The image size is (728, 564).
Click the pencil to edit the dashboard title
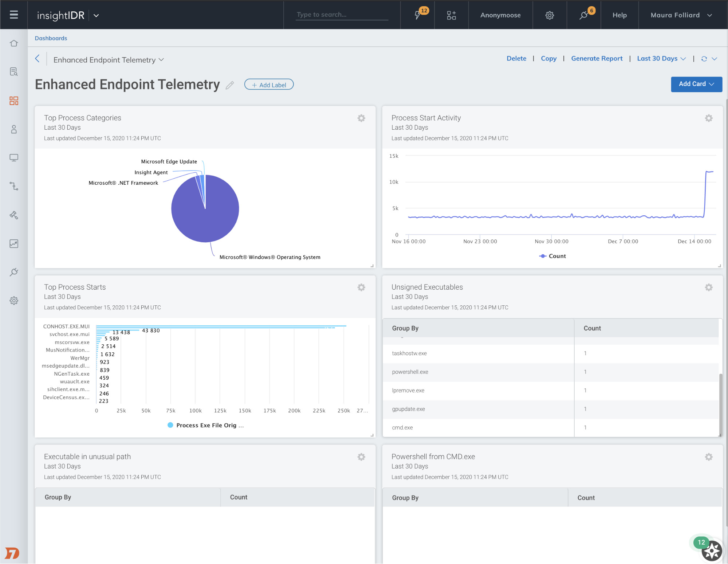tap(229, 85)
